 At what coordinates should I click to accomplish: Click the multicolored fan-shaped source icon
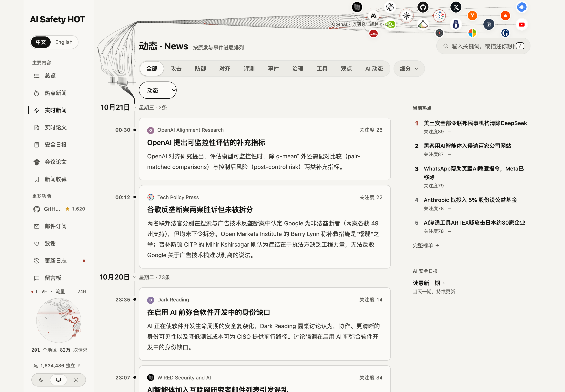[423, 24]
